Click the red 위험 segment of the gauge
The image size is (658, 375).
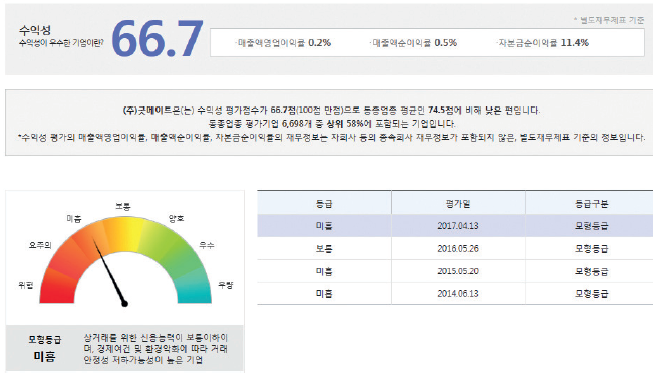(x=57, y=287)
